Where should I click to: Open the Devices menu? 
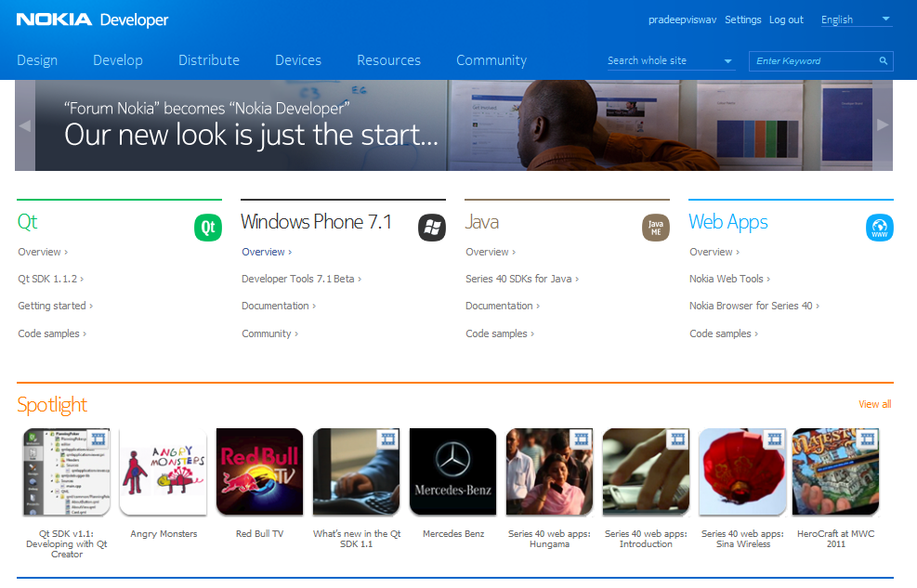pyautogui.click(x=298, y=60)
